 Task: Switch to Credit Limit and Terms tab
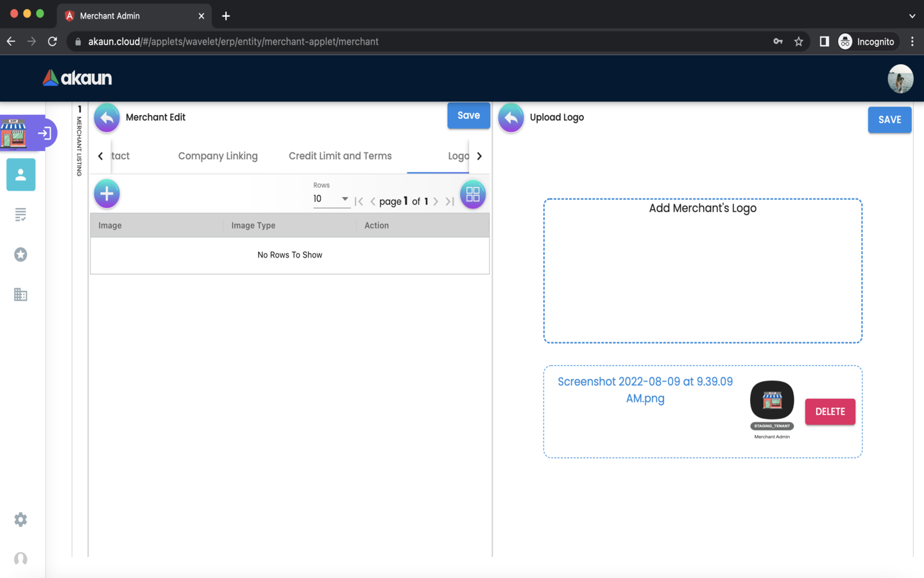[339, 156]
